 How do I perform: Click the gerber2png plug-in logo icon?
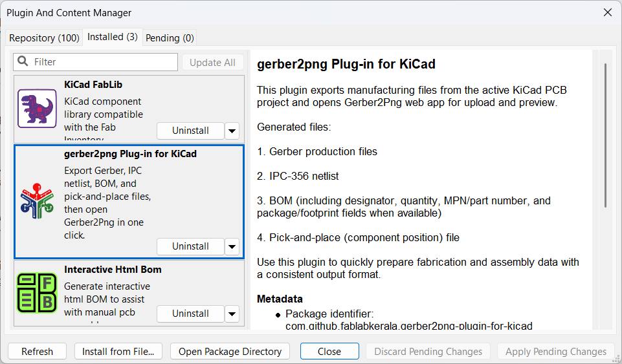point(37,201)
